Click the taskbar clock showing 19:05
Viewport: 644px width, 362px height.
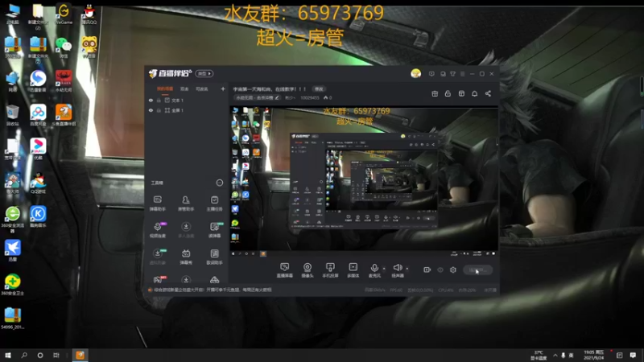594,355
